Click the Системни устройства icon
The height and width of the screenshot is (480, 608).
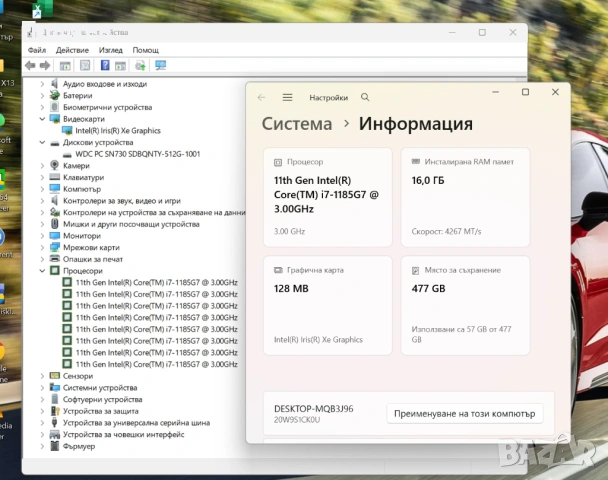pyautogui.click(x=55, y=387)
